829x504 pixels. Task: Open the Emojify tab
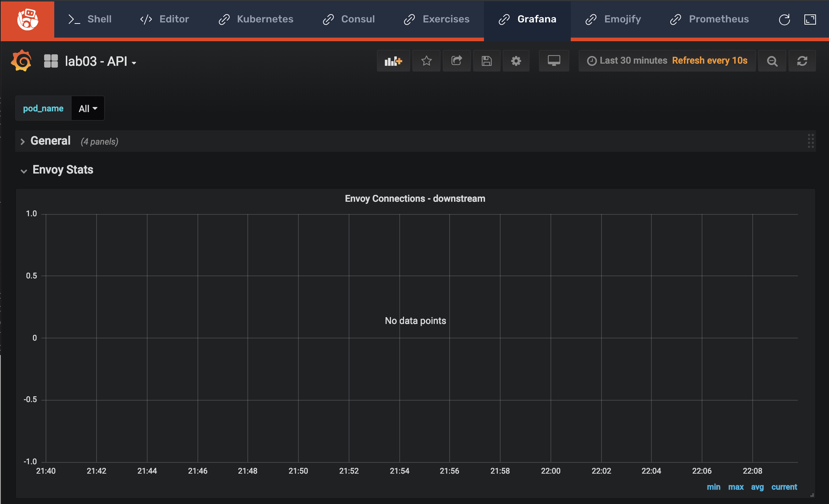(x=613, y=19)
